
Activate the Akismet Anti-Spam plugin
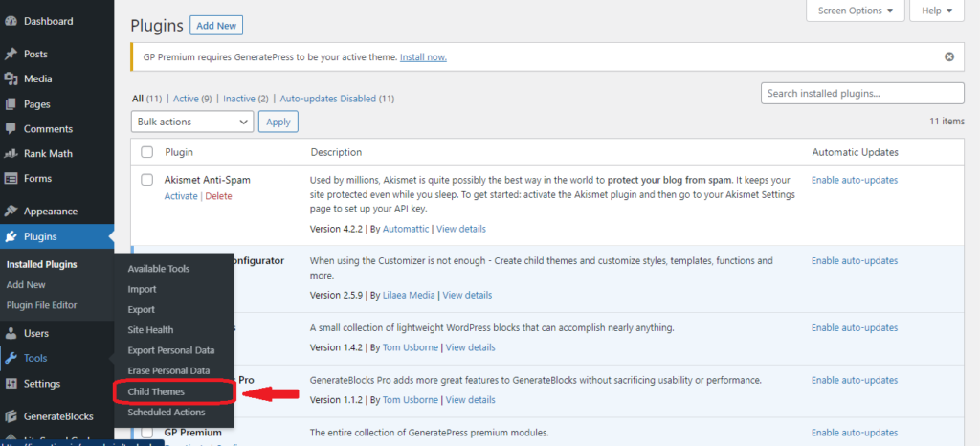tap(181, 196)
